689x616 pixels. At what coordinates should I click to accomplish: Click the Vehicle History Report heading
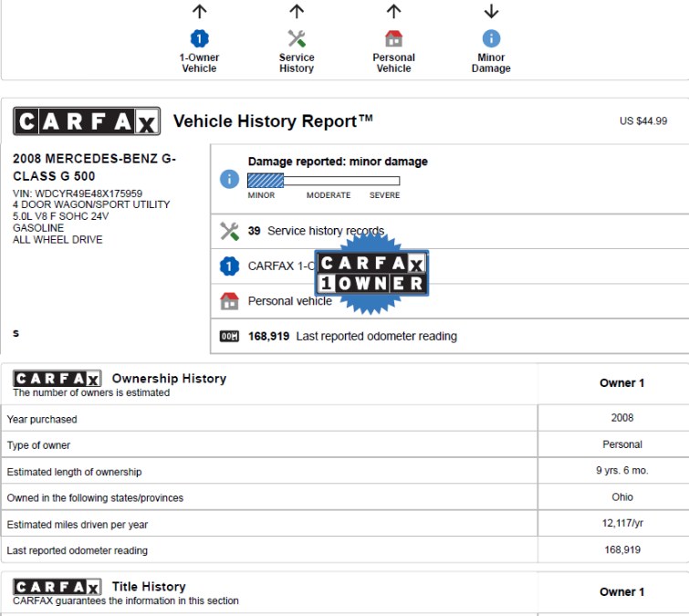pos(273,121)
